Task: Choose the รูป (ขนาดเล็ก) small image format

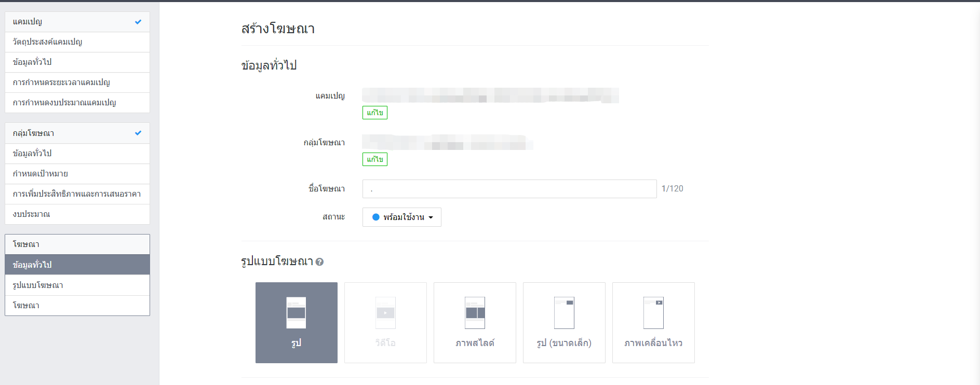Action: click(x=564, y=322)
